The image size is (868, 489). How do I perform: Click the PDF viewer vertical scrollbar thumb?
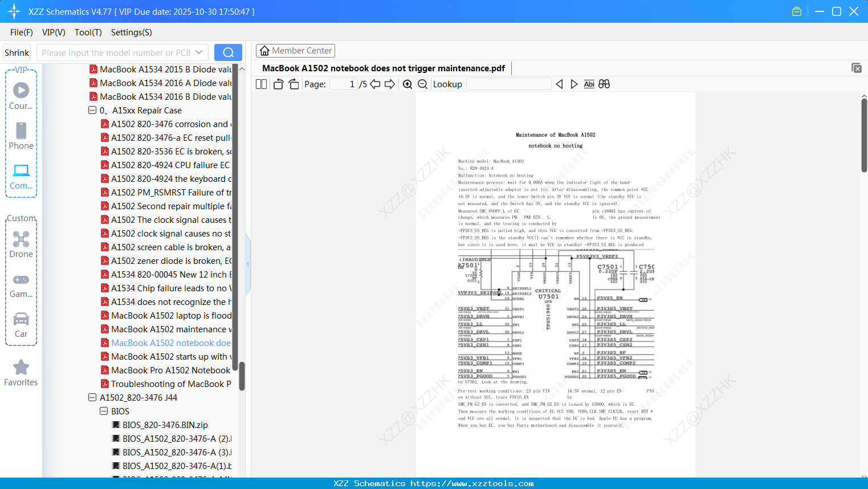(864, 135)
